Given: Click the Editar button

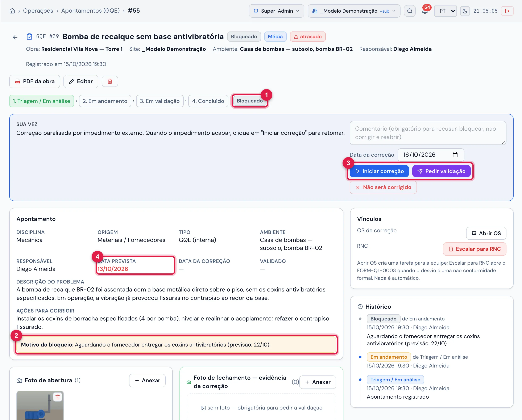Looking at the screenshot, I should point(81,81).
